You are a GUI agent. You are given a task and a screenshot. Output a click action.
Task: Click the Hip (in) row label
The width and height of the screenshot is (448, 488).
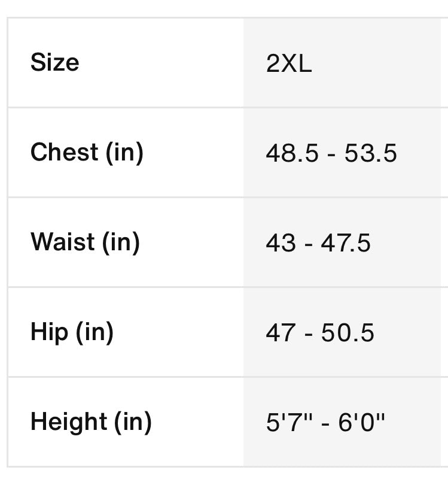(72, 332)
